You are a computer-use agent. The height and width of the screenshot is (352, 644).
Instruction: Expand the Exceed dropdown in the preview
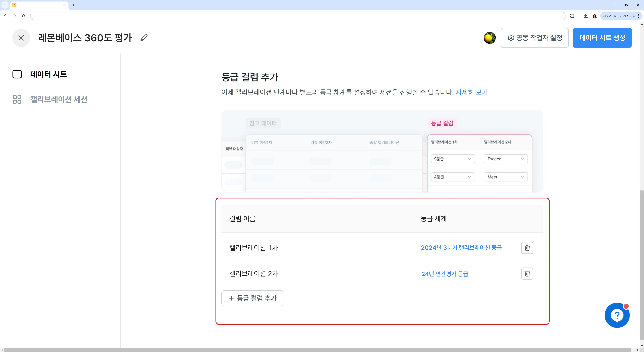[506, 159]
